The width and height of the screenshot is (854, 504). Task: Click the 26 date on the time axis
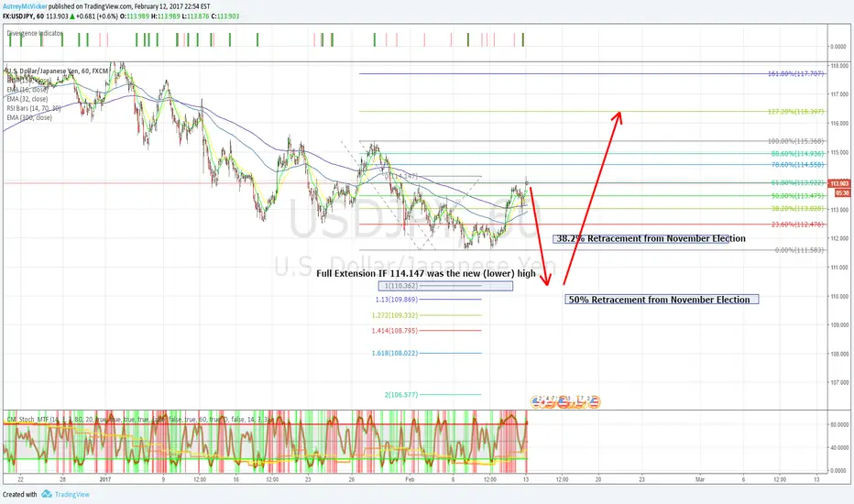pyautogui.click(x=352, y=479)
